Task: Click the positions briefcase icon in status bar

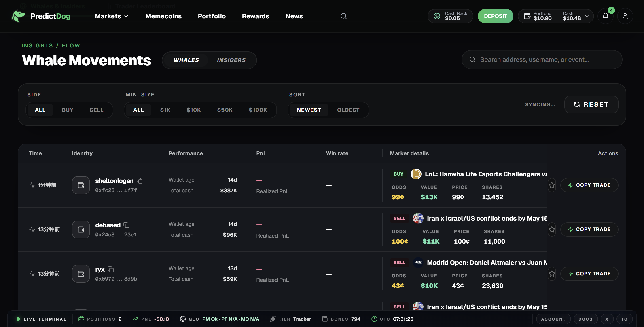Action: coord(81,319)
